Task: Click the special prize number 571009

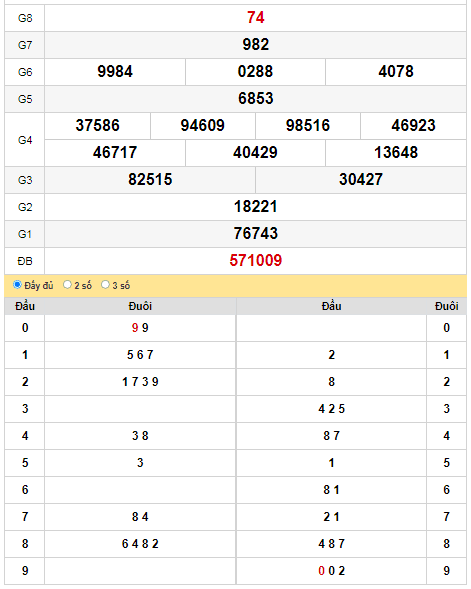Action: point(255,260)
